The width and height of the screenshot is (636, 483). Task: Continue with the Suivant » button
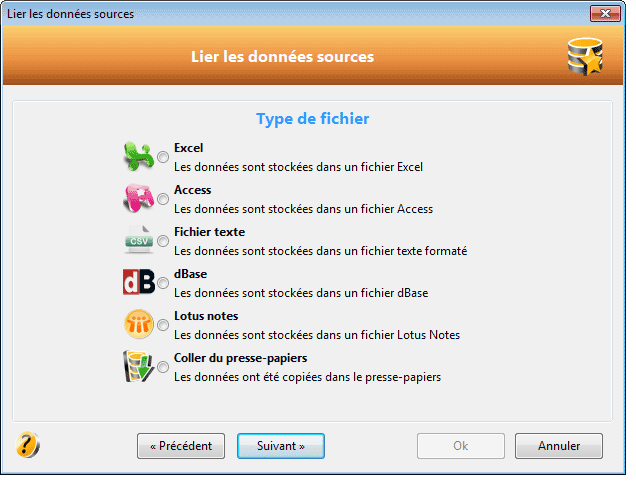coord(281,446)
